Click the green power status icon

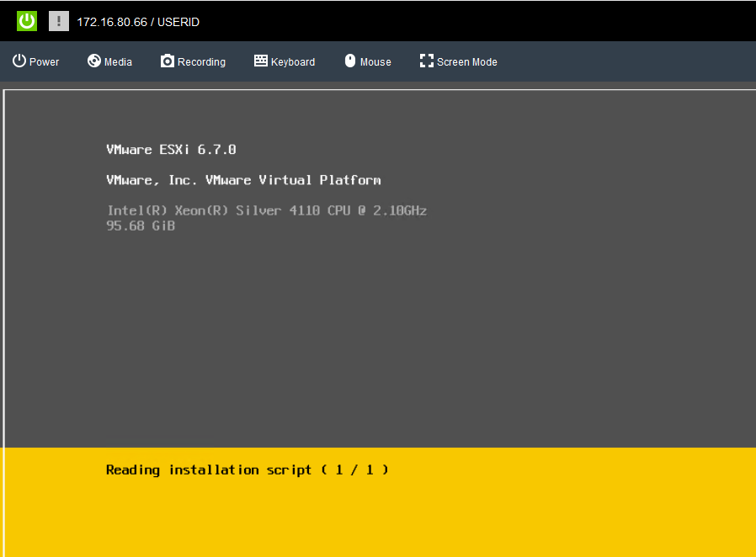(27, 21)
